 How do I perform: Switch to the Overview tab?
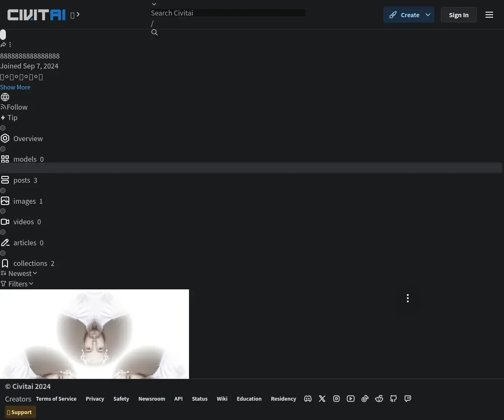pos(22,139)
